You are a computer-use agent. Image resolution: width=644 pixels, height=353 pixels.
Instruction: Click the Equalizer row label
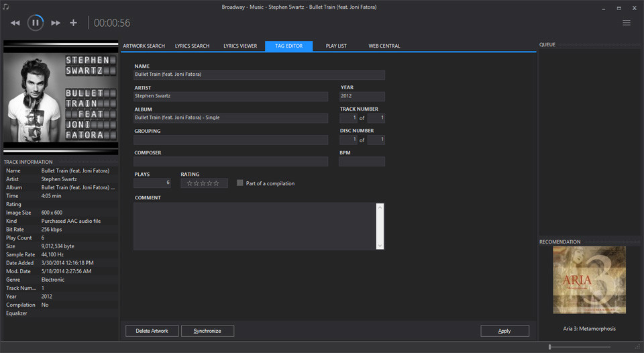point(16,313)
